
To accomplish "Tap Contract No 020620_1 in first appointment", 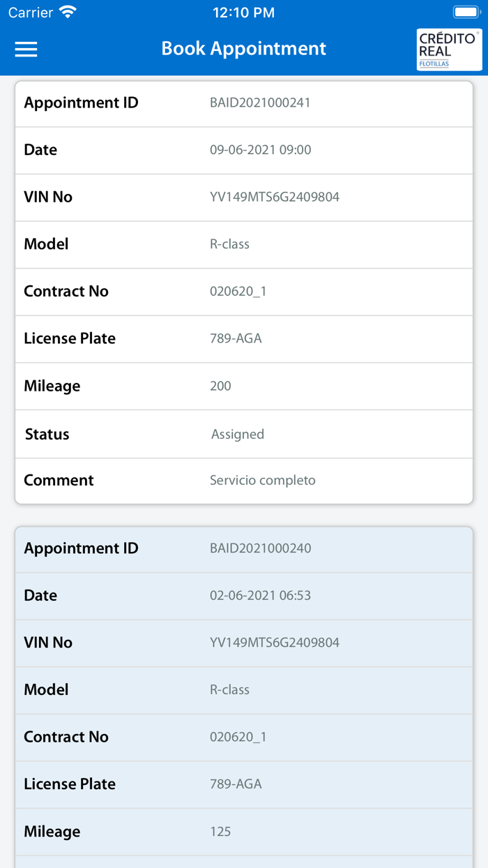I will click(238, 292).
